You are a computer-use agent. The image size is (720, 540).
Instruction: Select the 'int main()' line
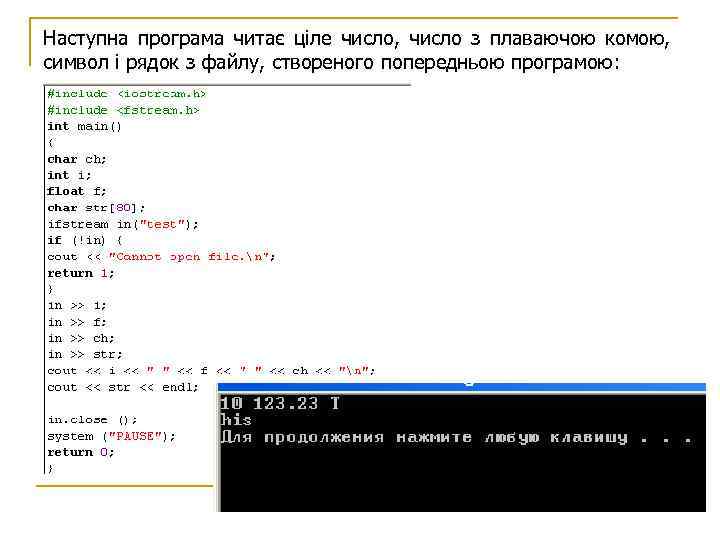pos(84,126)
